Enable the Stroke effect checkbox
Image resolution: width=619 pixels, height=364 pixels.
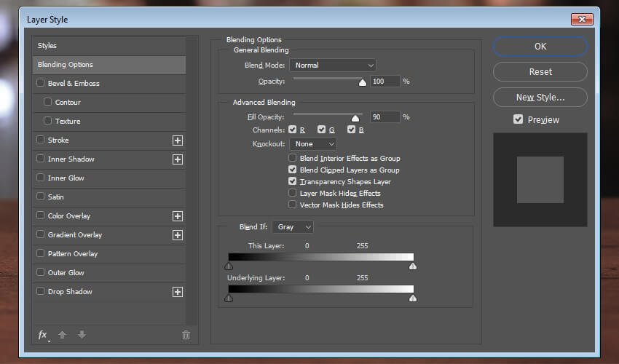tap(40, 140)
